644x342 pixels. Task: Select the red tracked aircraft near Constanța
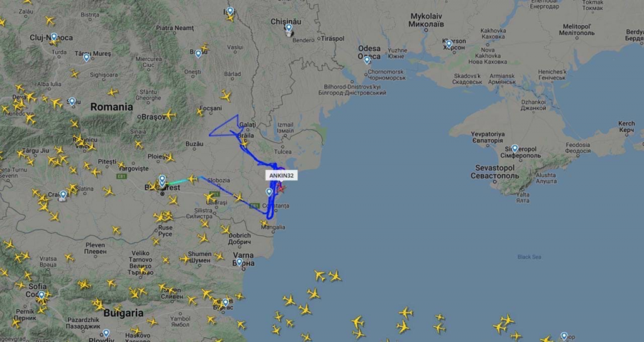[x=281, y=189]
